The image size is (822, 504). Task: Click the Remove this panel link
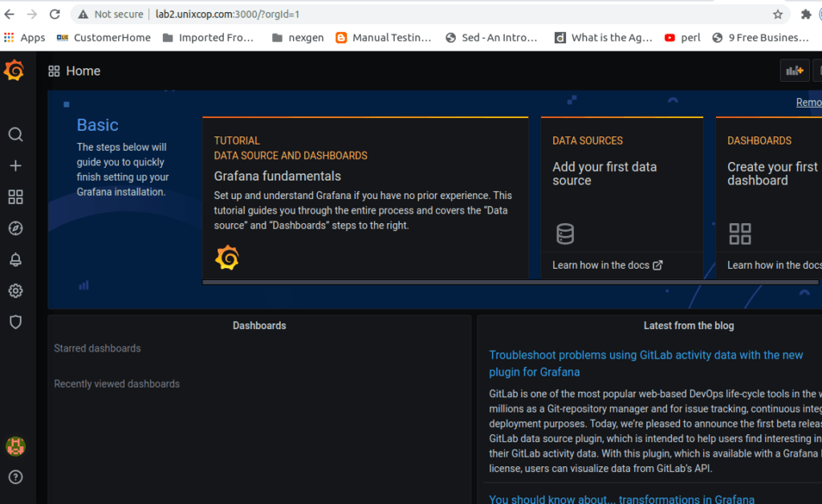(809, 103)
